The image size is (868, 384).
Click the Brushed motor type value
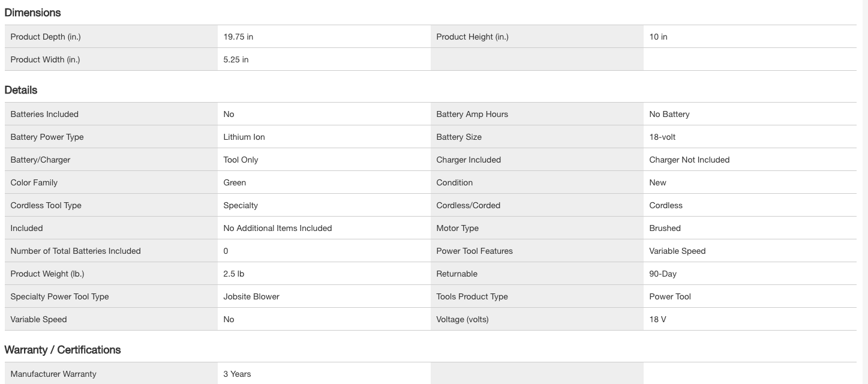coord(665,228)
